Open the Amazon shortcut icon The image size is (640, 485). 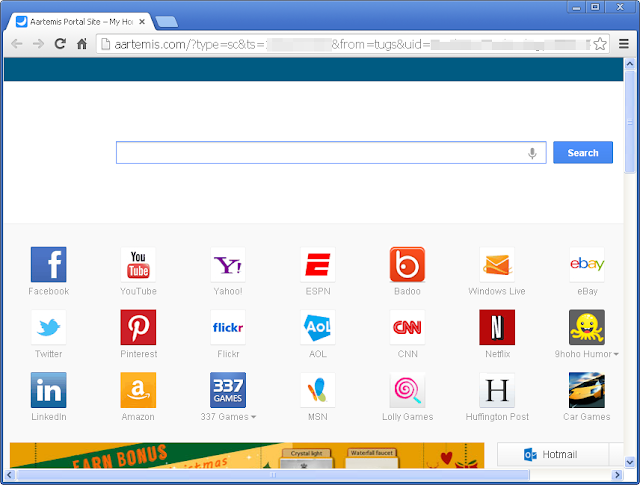tap(138, 390)
